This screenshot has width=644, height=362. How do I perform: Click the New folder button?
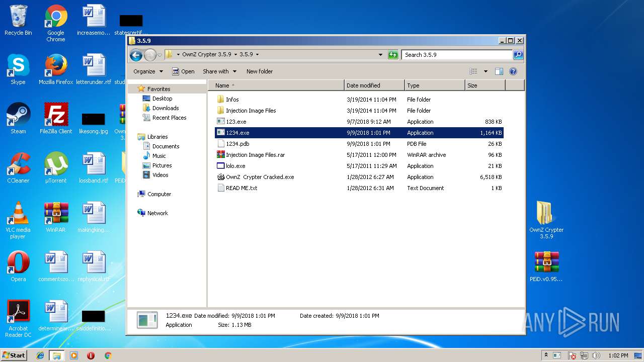point(260,71)
